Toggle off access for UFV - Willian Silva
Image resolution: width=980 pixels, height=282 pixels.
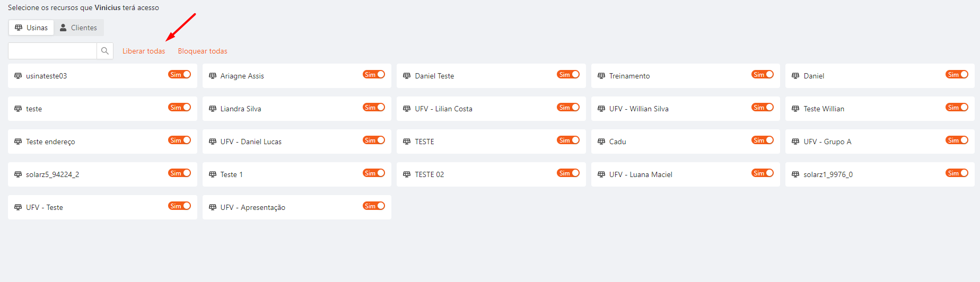(763, 108)
